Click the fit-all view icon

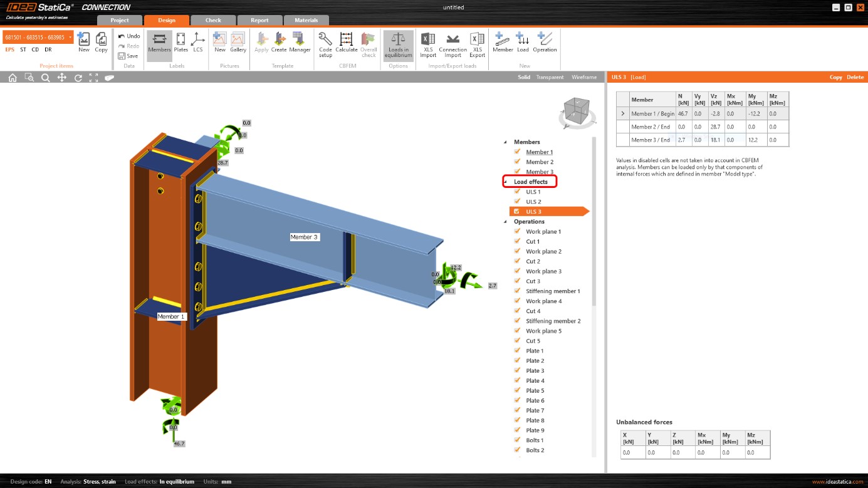93,78
